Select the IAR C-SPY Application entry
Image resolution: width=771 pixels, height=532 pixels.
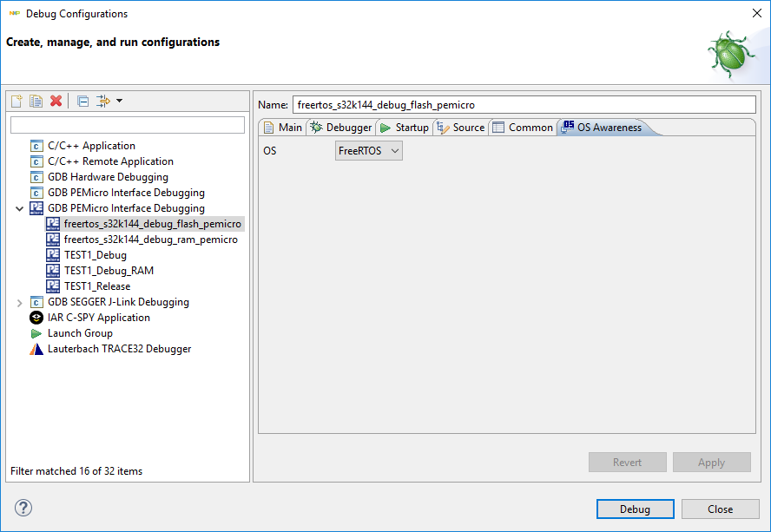[98, 318]
